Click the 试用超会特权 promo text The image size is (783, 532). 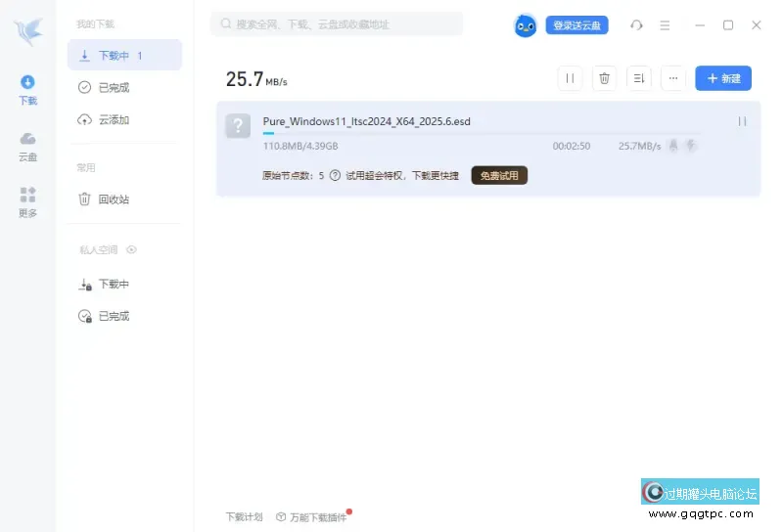[402, 176]
